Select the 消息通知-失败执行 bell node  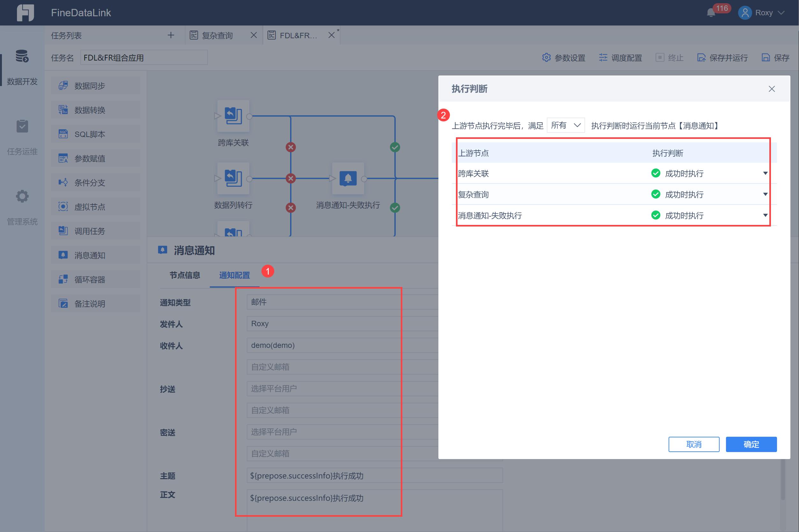pos(348,178)
